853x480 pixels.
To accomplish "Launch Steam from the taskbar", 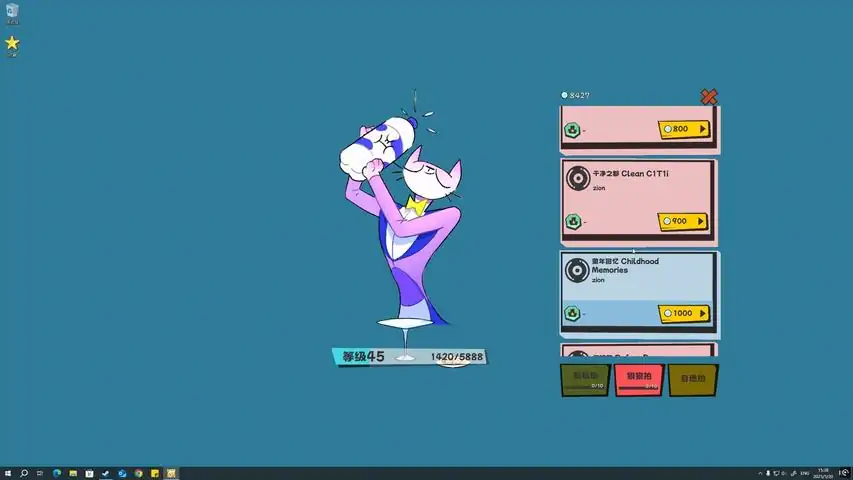I will point(105,473).
